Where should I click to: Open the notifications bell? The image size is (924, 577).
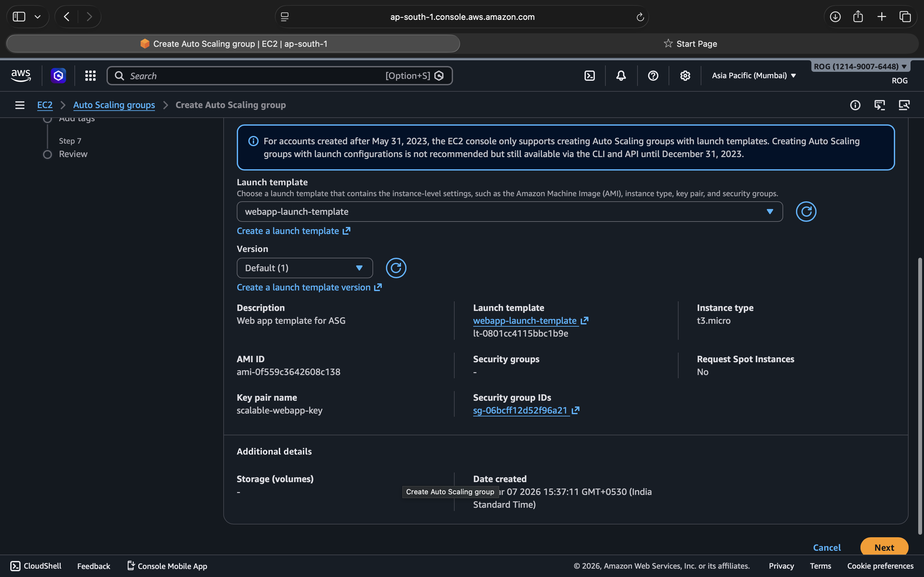621,76
